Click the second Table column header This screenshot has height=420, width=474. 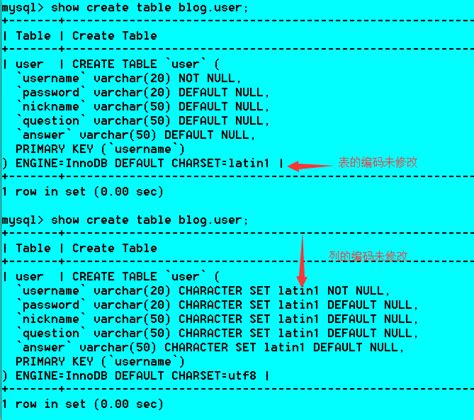click(x=33, y=248)
